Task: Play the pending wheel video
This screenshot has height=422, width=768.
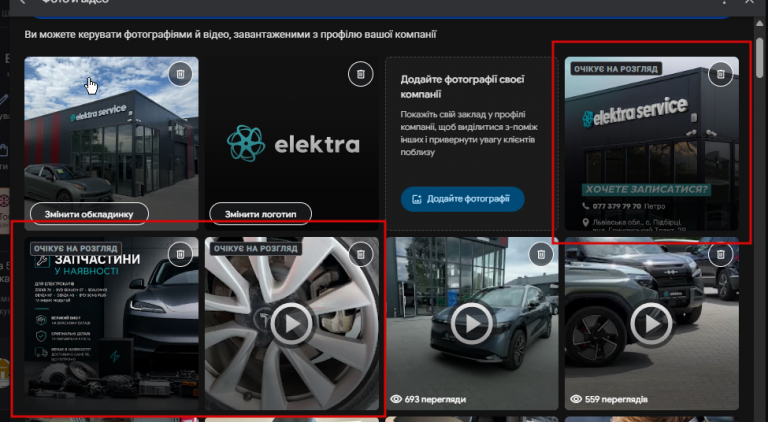Action: 292,324
